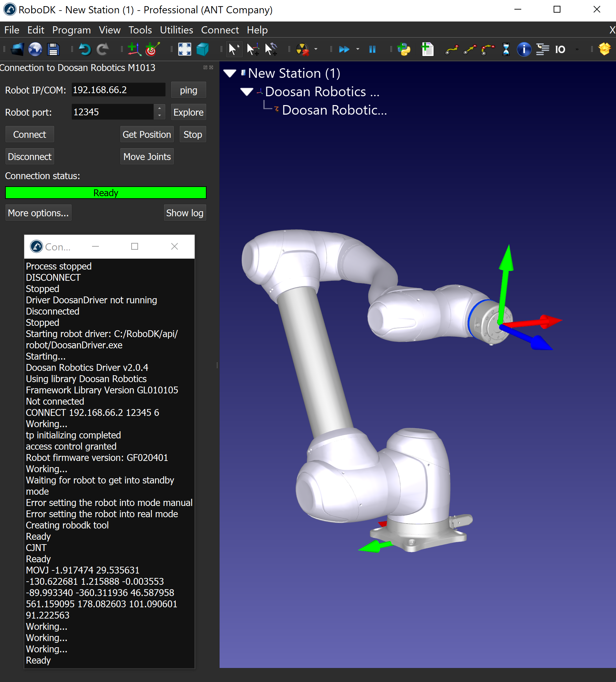Click the Fit All view icon
Screen dimensions: 616x682
[184, 50]
